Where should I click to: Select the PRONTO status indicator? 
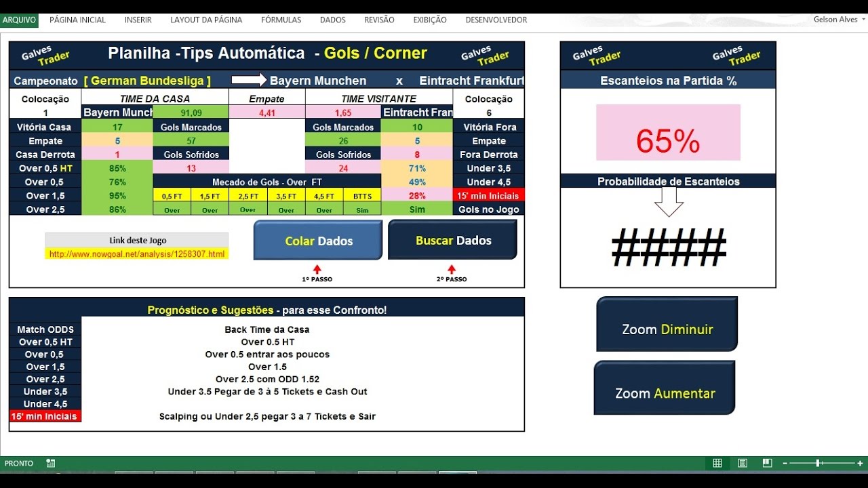[x=19, y=464]
